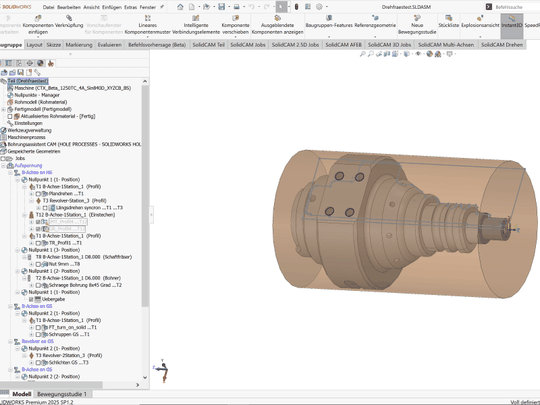Image resolution: width=540 pixels, height=405 pixels.
Task: Collapse the Revolver an GS node
Action: click(x=10, y=342)
